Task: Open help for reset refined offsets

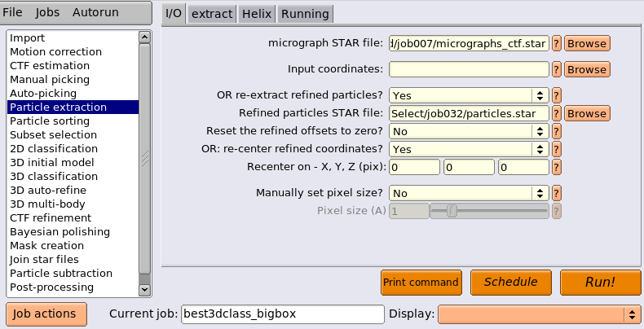Action: click(x=556, y=131)
